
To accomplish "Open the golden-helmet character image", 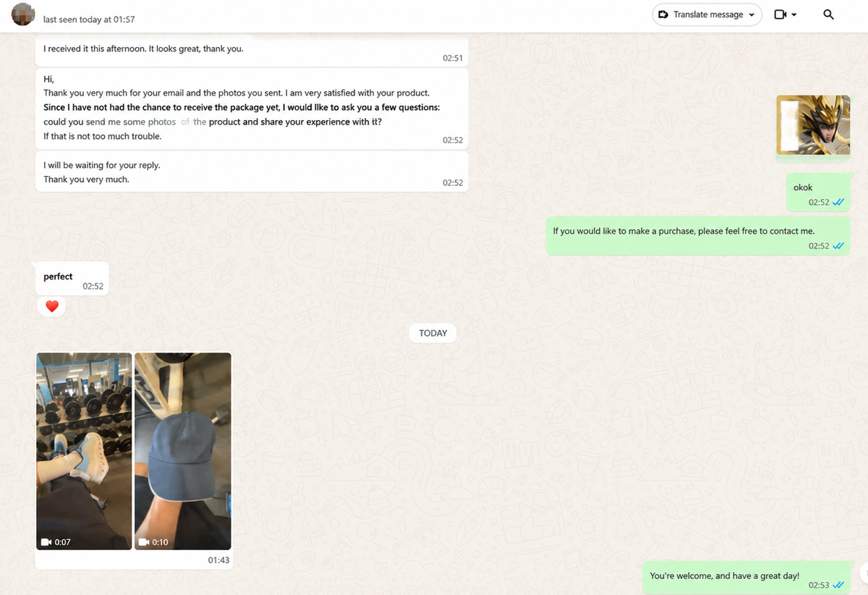I will click(813, 125).
